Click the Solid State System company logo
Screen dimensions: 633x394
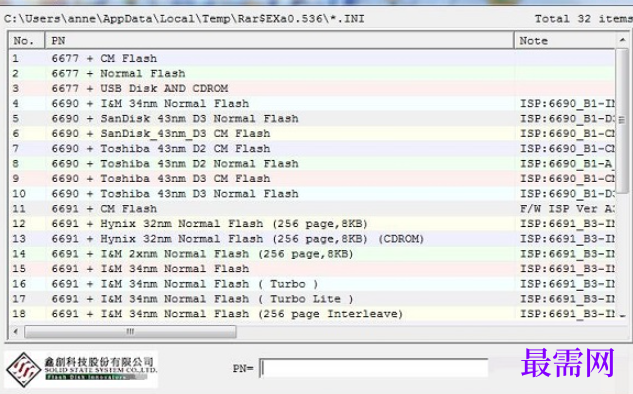pyautogui.click(x=81, y=369)
